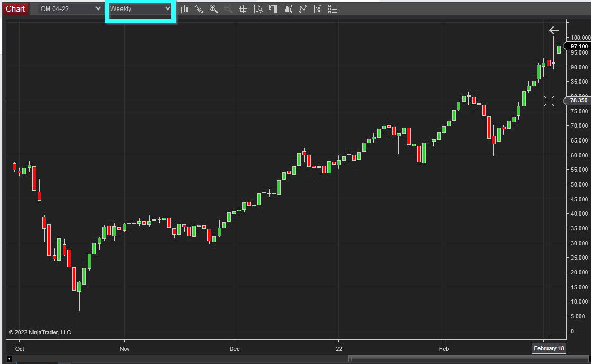Click the 78.350 crosshair price label
The image size is (591, 364).
(578, 100)
